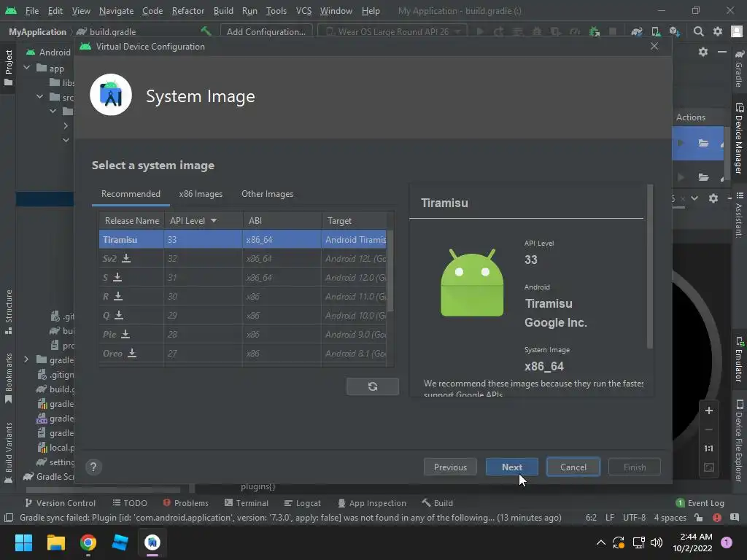Open the Navigate menu
Viewport: 747px width, 560px height.
[x=116, y=10]
